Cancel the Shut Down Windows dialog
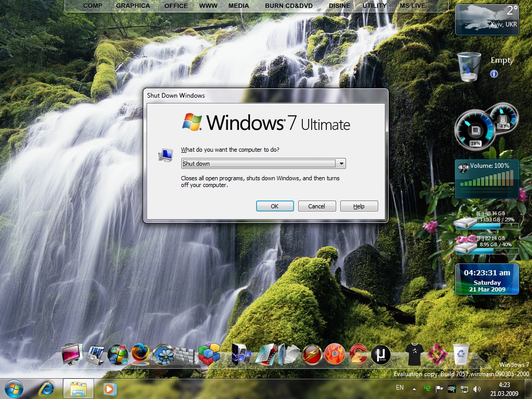Screen dimensions: 532x399 pos(317,206)
